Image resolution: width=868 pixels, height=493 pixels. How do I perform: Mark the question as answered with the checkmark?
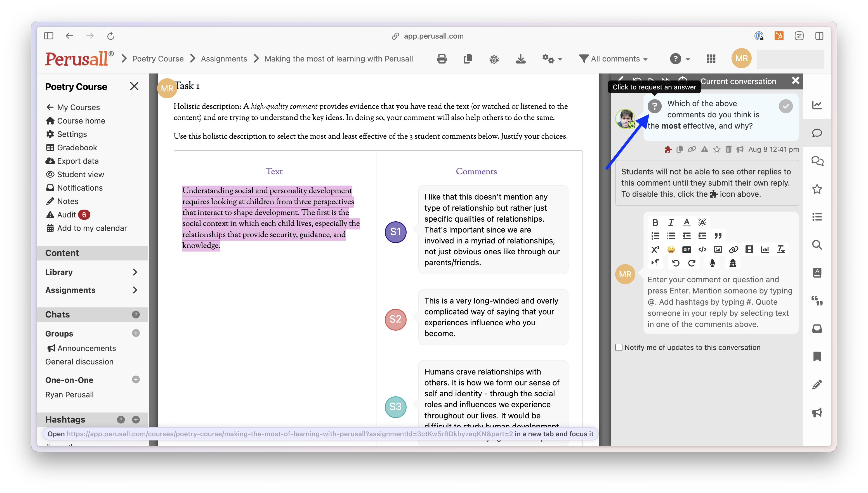tap(786, 106)
